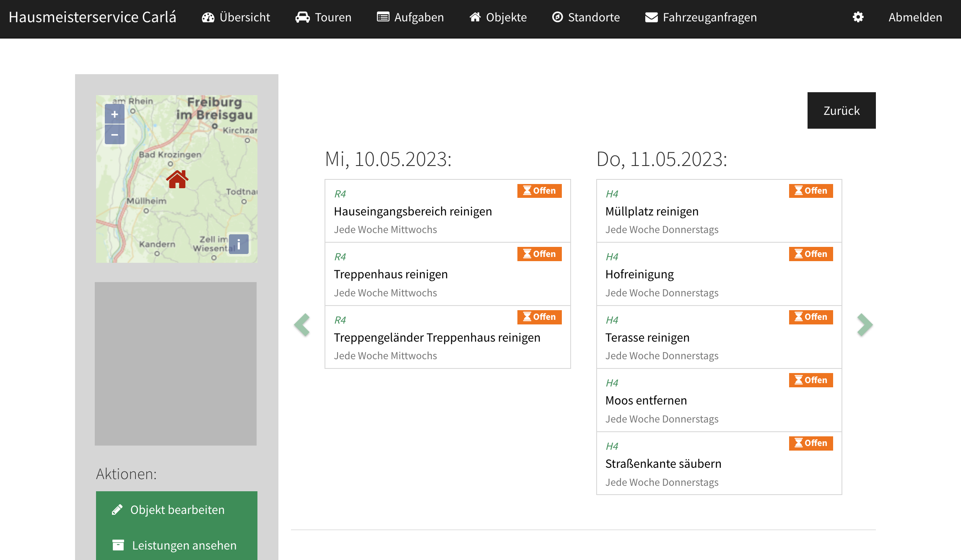Zoom out on the map
The width and height of the screenshot is (961, 560).
(114, 135)
